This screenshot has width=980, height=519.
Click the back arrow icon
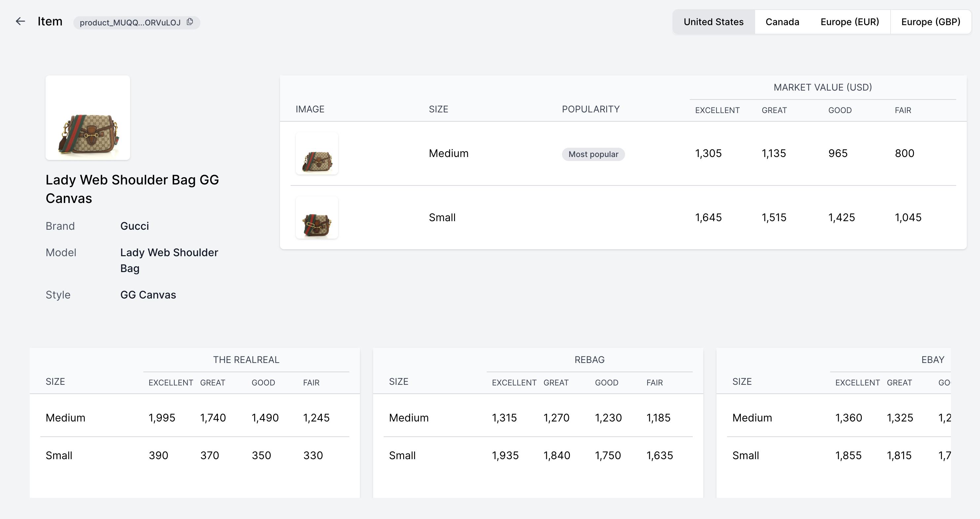(x=20, y=21)
